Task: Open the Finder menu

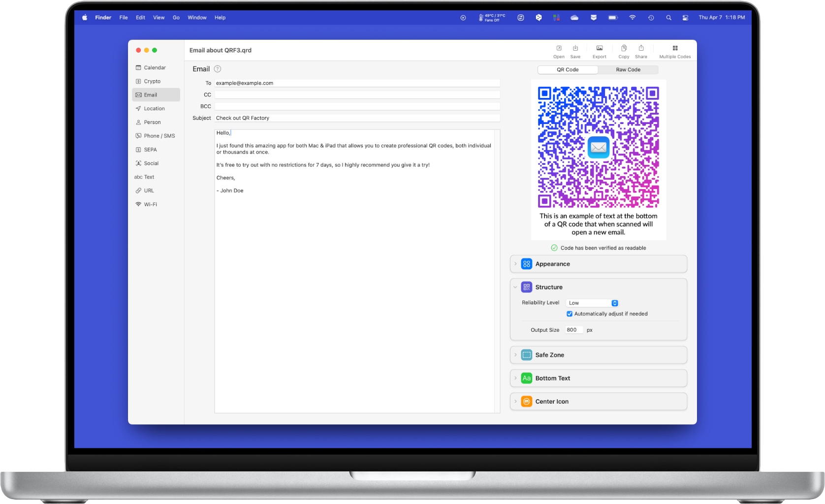Action: click(x=103, y=18)
